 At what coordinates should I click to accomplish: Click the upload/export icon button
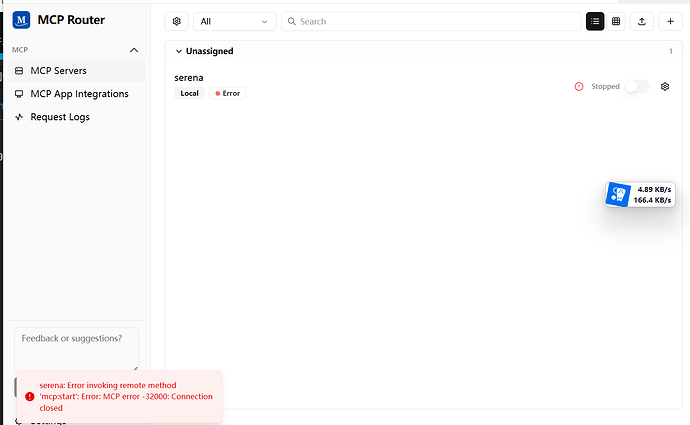(x=642, y=21)
